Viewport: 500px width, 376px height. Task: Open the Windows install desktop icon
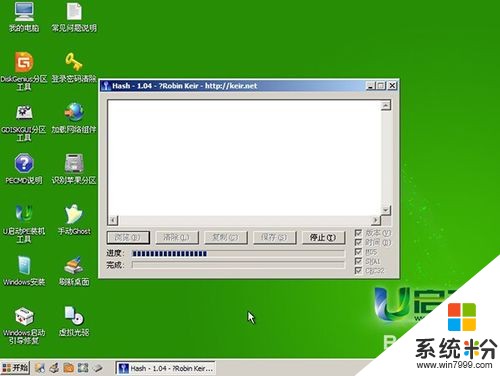[24, 265]
